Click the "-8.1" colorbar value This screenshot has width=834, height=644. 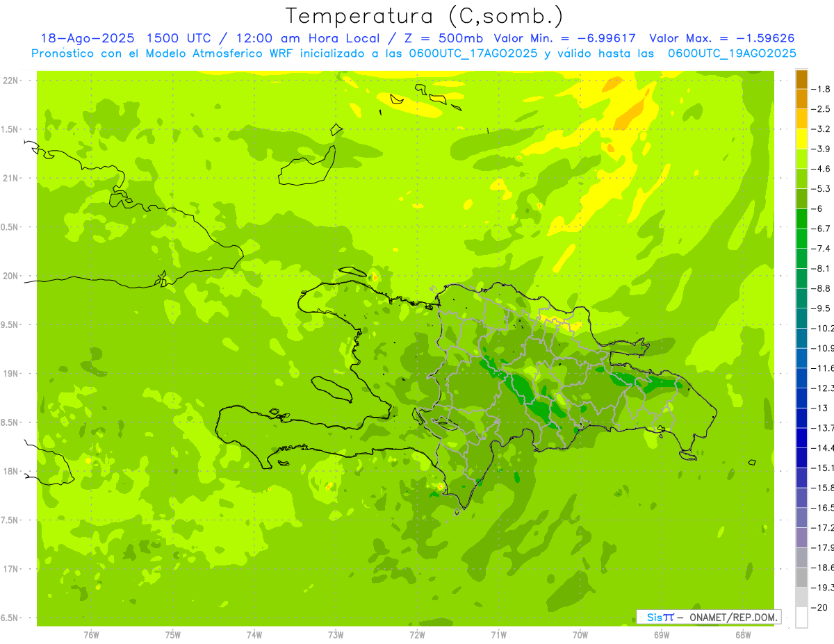point(821,268)
